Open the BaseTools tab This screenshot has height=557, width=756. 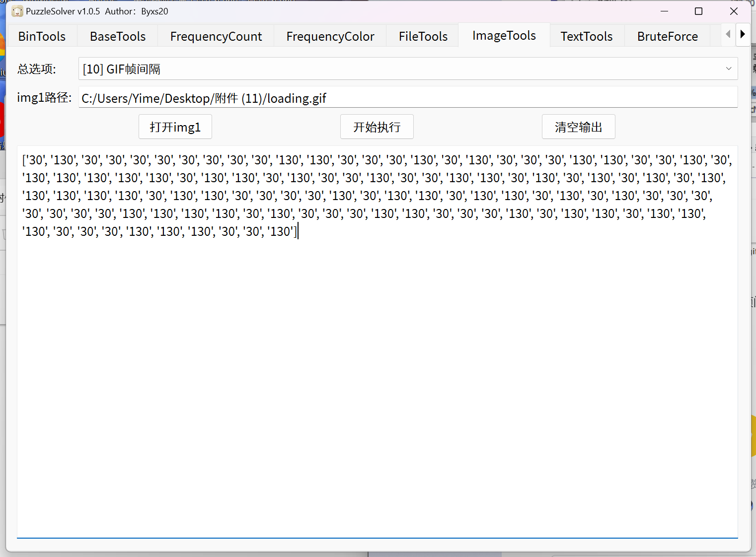tap(118, 36)
